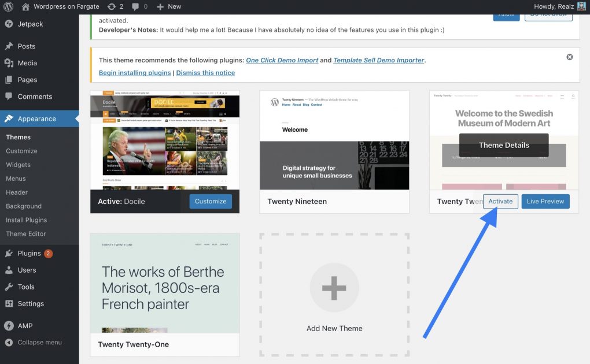Click the Pages icon in sidebar

9,80
